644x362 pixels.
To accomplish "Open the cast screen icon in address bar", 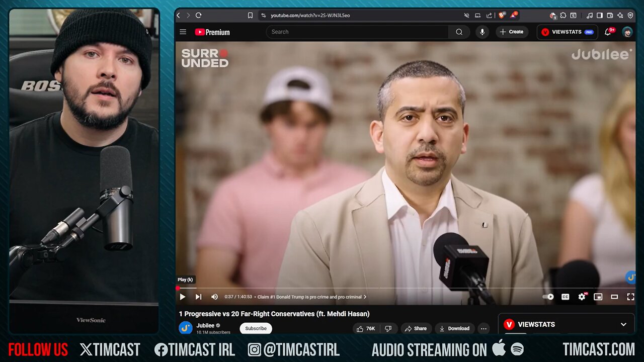I will click(477, 16).
